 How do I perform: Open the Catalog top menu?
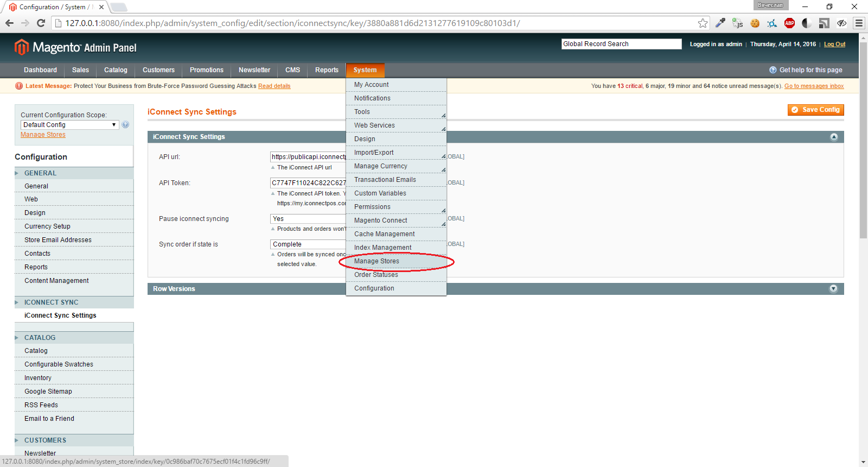tap(116, 70)
